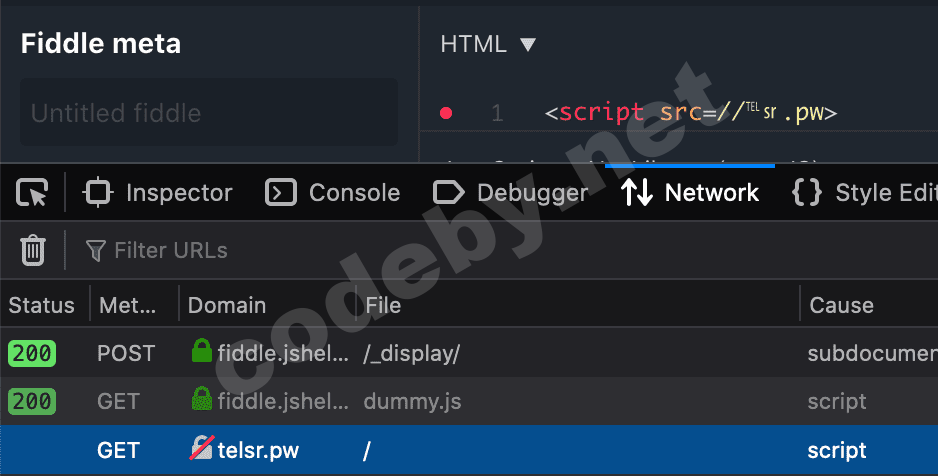The image size is (938, 476).
Task: Edit the Untitled fiddle title field
Action: [x=209, y=112]
